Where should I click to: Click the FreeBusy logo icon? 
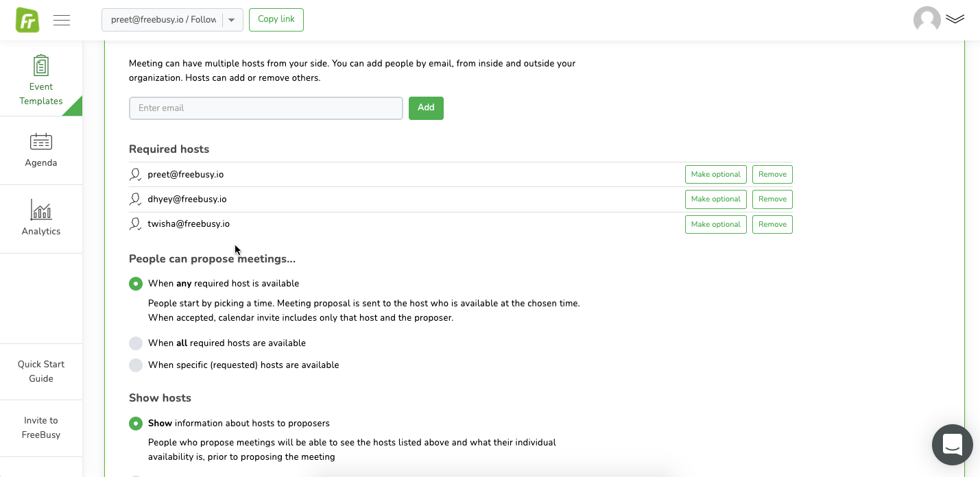(27, 20)
